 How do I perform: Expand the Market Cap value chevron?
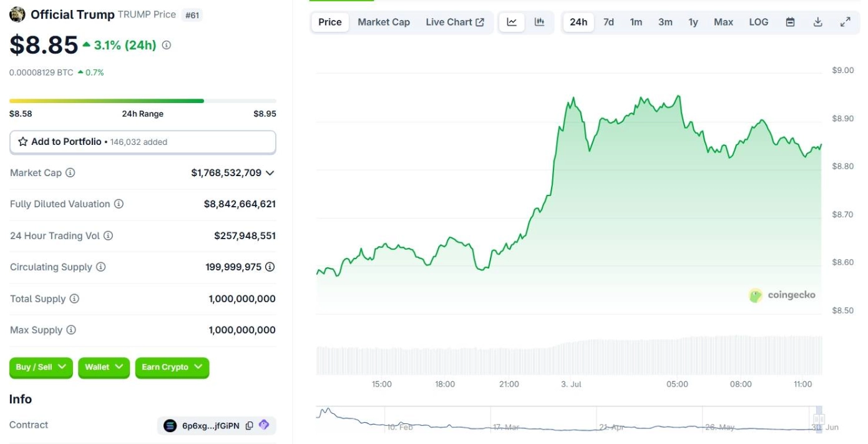(270, 173)
